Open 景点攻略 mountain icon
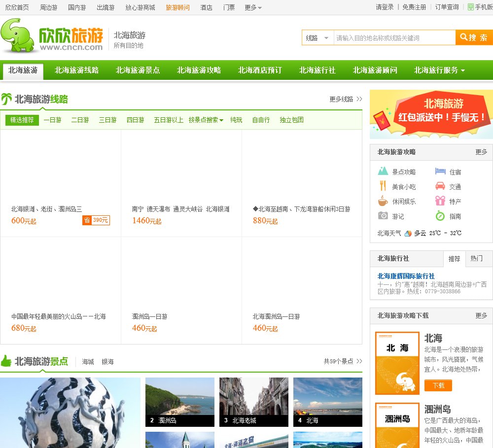Viewport: 493px width, 448px height. pos(383,171)
